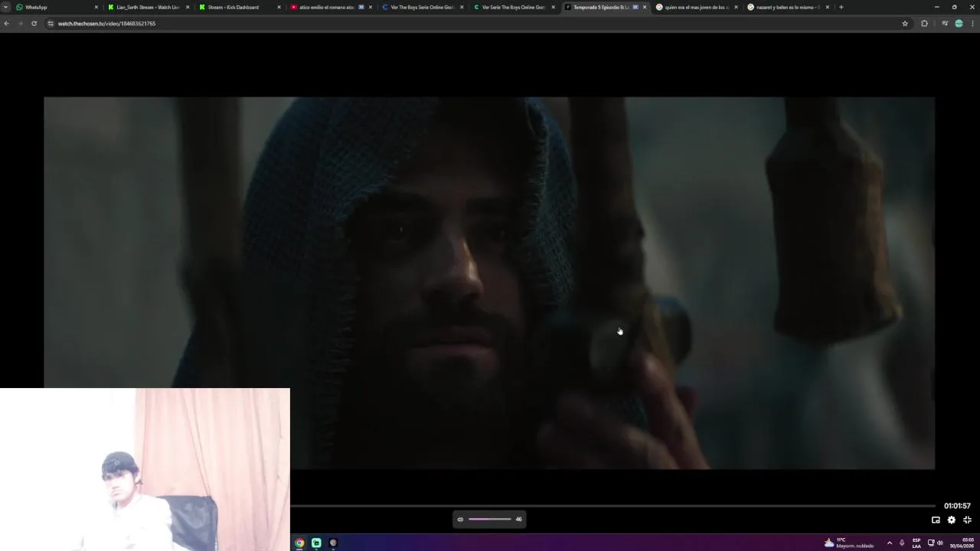Adjust the volume slider at 46

point(490,520)
